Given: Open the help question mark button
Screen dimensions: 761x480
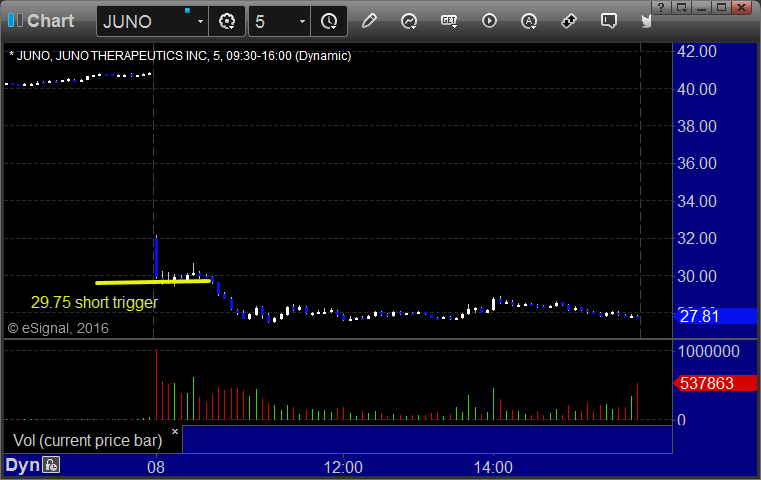Looking at the screenshot, I should pos(661,7).
